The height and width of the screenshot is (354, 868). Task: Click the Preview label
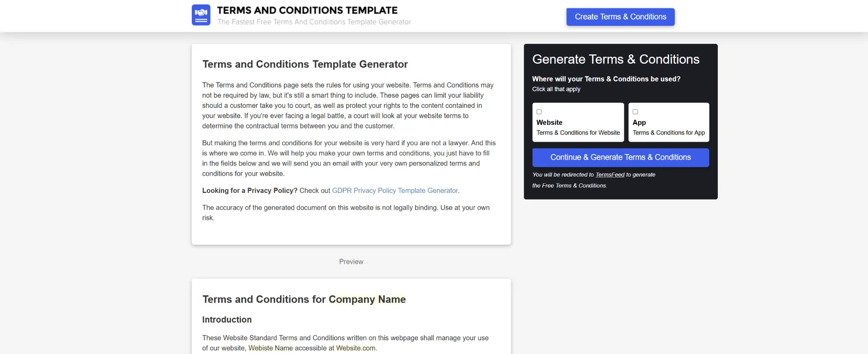pos(351,262)
